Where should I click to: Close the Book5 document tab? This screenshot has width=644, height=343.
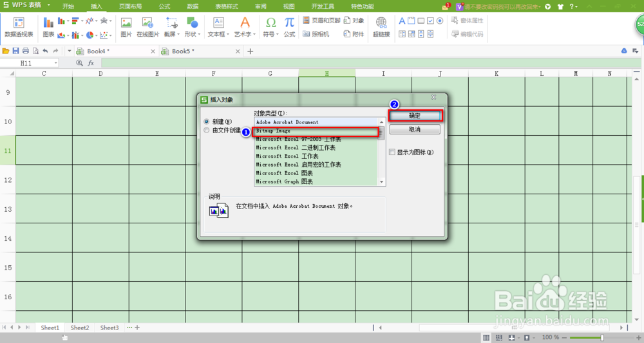[238, 51]
